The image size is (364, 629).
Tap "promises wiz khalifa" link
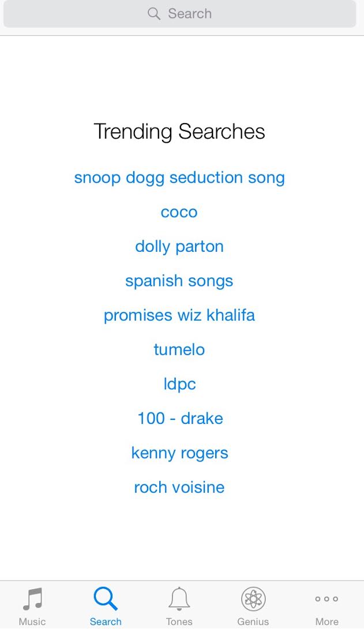(x=179, y=315)
